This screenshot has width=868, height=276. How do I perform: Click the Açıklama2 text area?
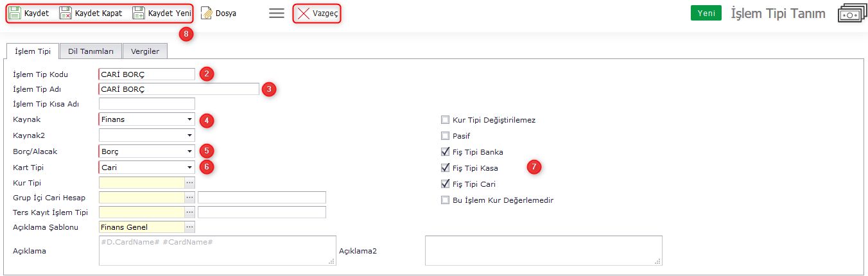point(543,250)
